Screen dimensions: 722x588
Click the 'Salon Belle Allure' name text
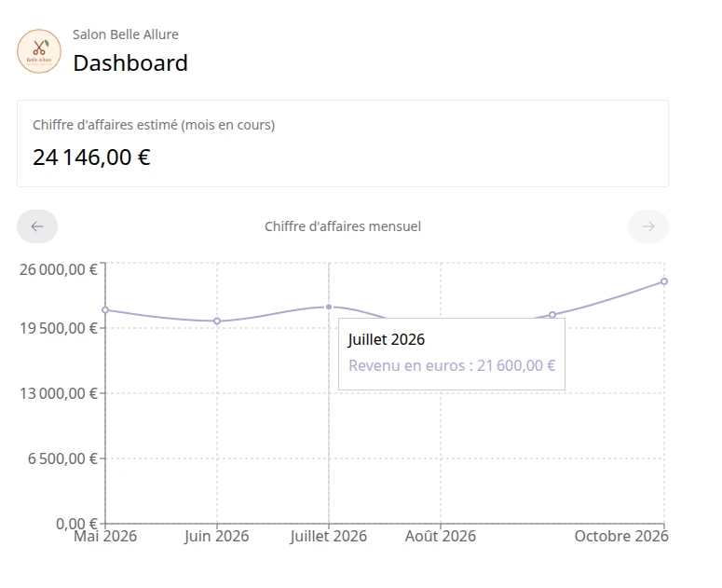(126, 34)
